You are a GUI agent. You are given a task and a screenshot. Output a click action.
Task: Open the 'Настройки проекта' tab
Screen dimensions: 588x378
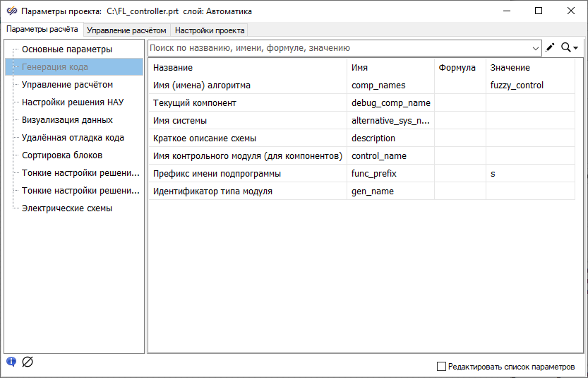pos(210,30)
